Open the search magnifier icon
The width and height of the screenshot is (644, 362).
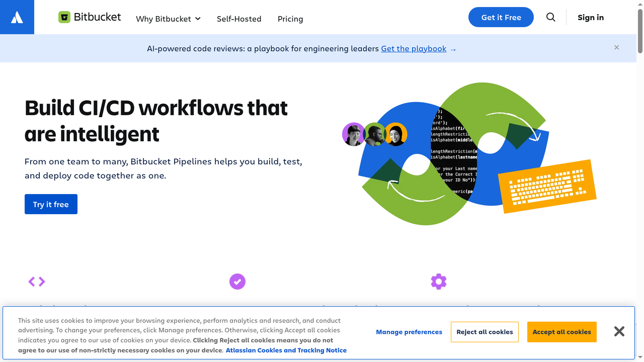coord(550,17)
